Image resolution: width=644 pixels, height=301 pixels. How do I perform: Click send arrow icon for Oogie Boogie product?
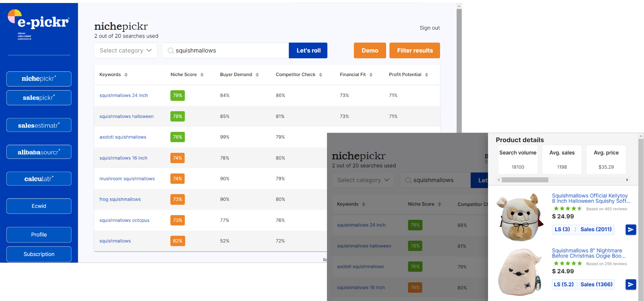(631, 285)
